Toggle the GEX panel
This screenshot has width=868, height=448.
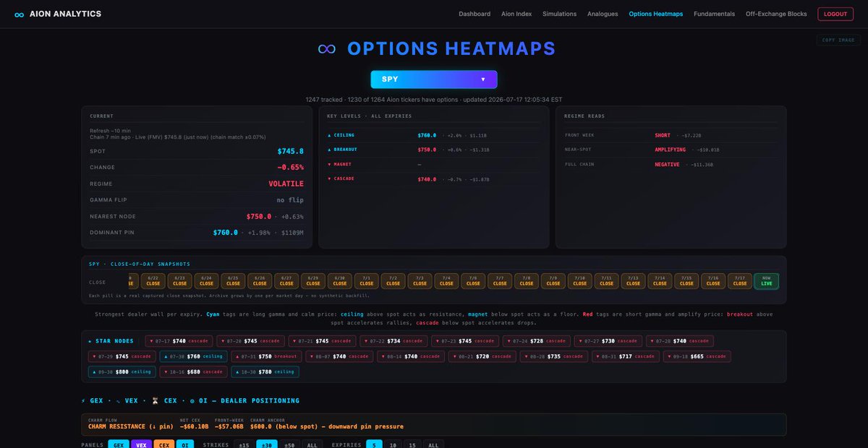[119, 445]
